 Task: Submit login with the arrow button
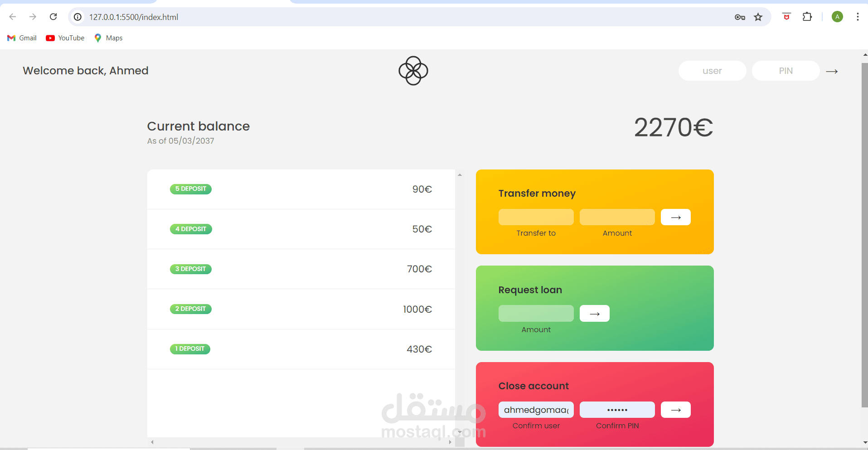click(832, 71)
